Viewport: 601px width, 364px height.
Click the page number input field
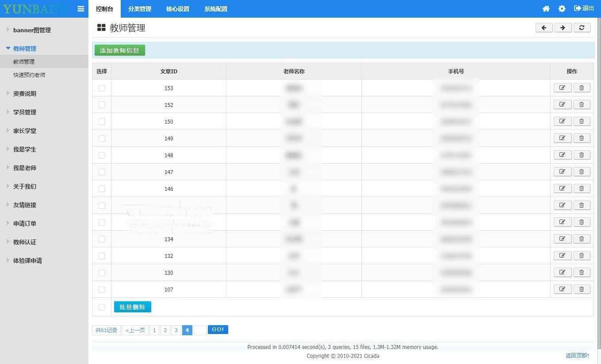pos(200,330)
